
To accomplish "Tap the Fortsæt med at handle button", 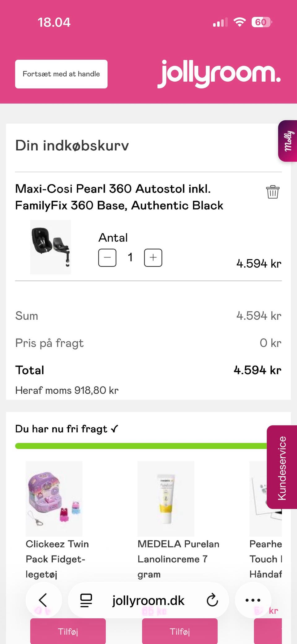I will (x=61, y=74).
